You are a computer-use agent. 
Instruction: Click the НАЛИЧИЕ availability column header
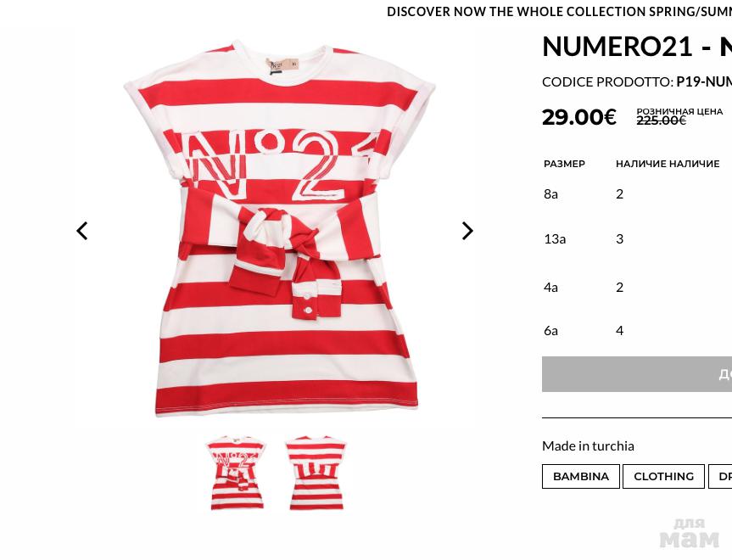click(668, 164)
